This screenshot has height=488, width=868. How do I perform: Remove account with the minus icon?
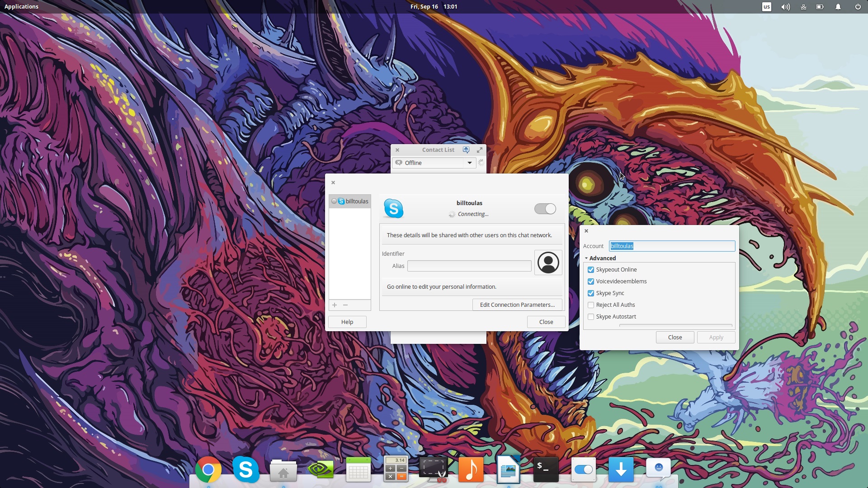345,305
